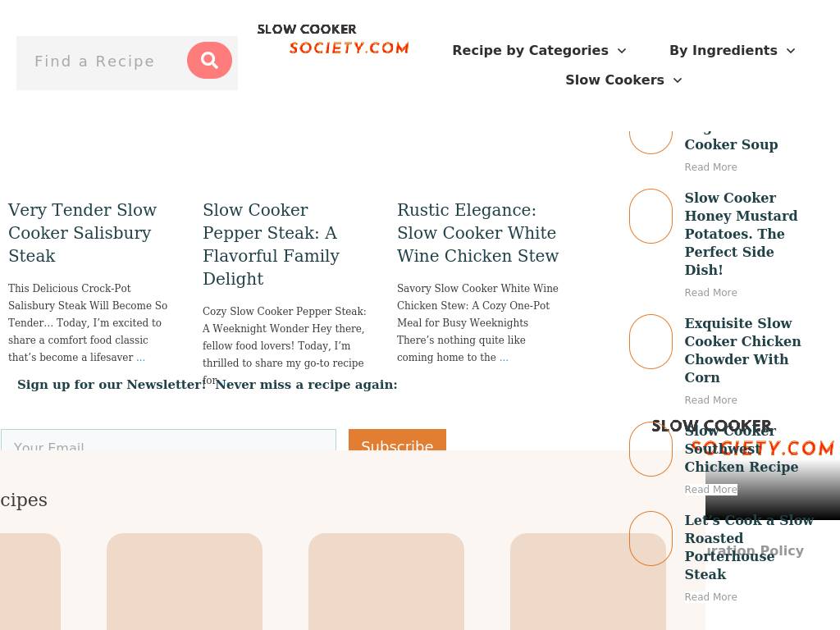
Task: Focus the Find a Recipe search field
Action: coord(100,62)
